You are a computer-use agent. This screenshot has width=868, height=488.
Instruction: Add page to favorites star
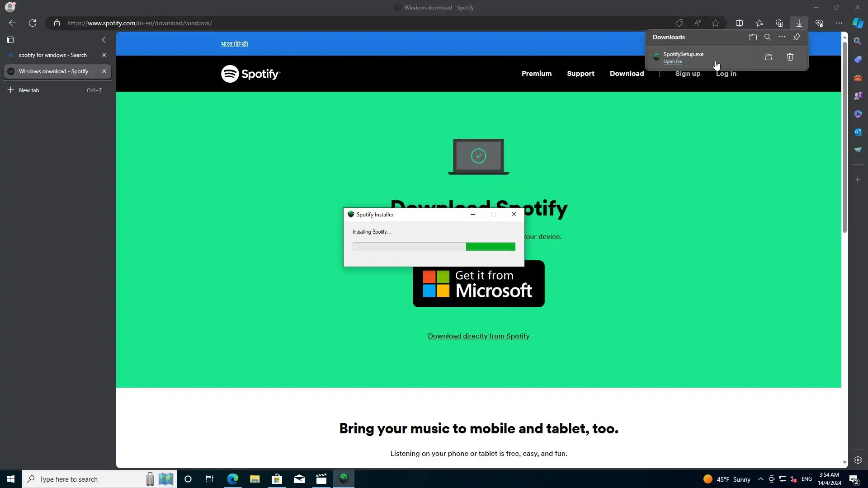(715, 23)
